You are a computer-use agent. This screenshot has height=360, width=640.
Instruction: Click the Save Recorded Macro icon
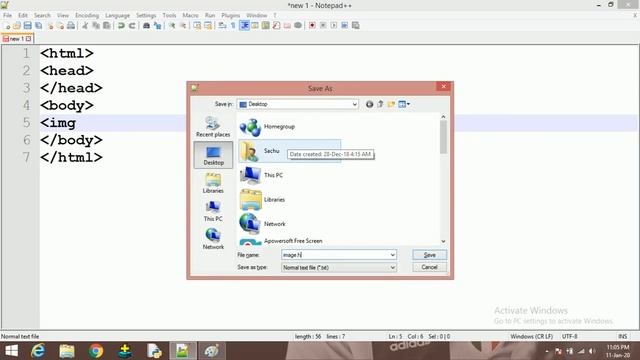click(x=356, y=25)
